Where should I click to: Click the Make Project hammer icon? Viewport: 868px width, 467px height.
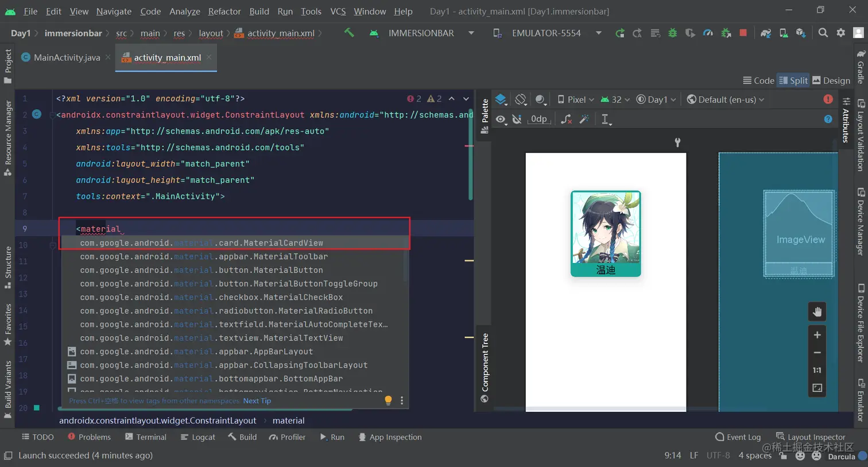pos(349,33)
